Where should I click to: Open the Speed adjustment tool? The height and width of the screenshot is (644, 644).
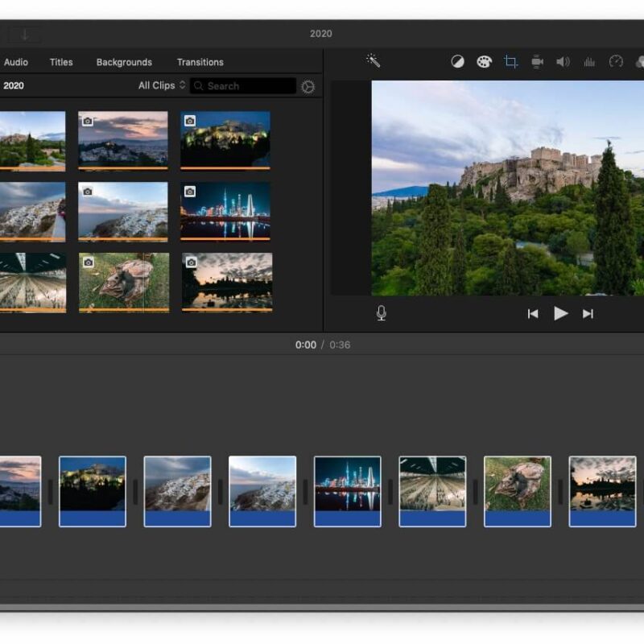(616, 62)
